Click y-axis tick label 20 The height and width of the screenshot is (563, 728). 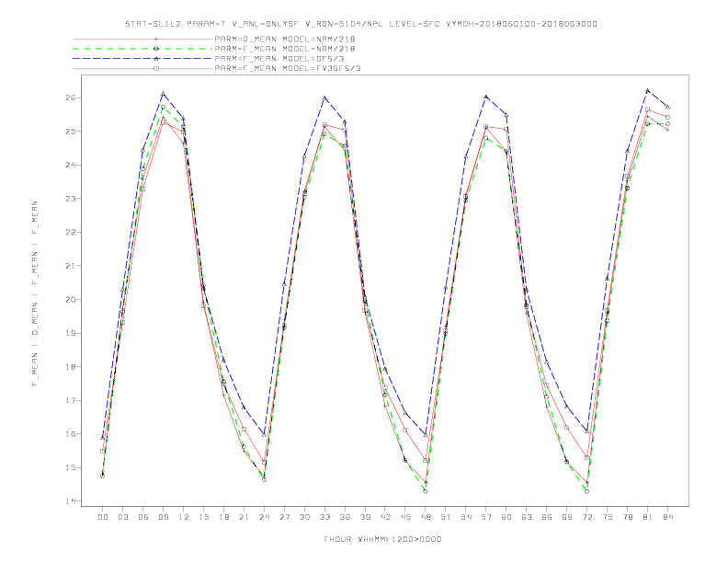click(71, 300)
